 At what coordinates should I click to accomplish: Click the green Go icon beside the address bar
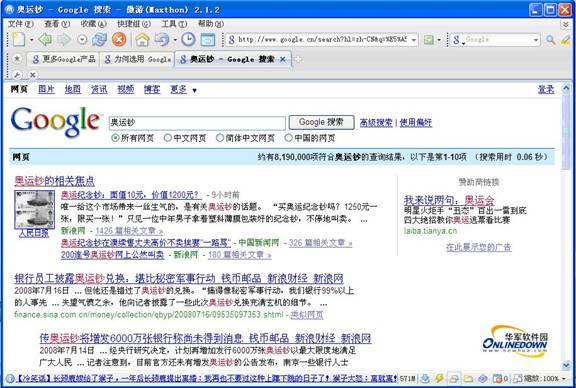pyautogui.click(x=428, y=40)
